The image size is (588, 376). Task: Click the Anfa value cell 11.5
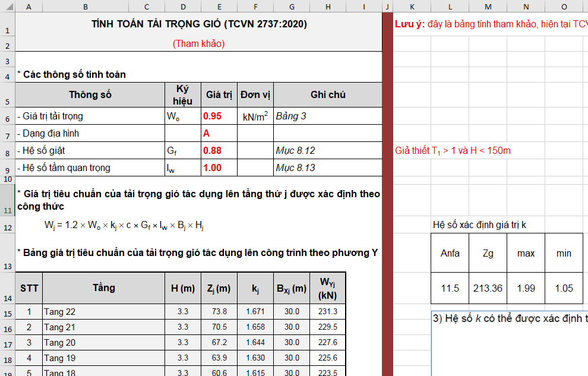450,288
